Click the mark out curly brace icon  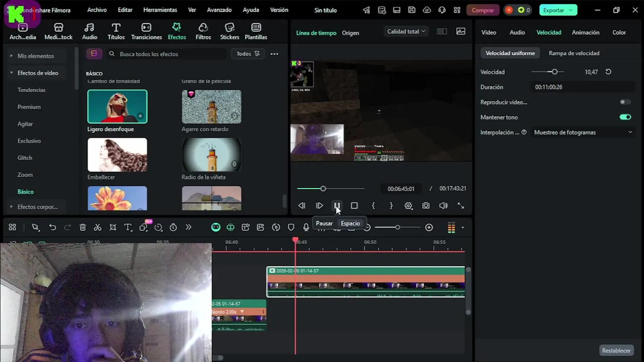391,206
